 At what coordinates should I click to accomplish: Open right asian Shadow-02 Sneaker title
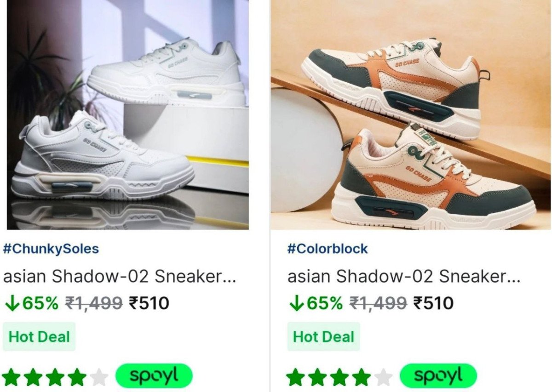[x=403, y=277]
